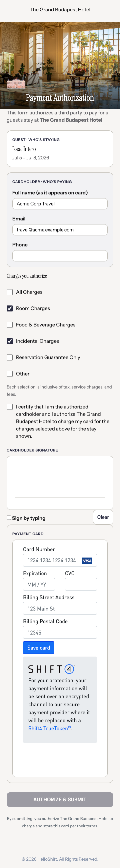The width and height of the screenshot is (120, 868).
Task: Click into the Phone field
Action: [60, 255]
